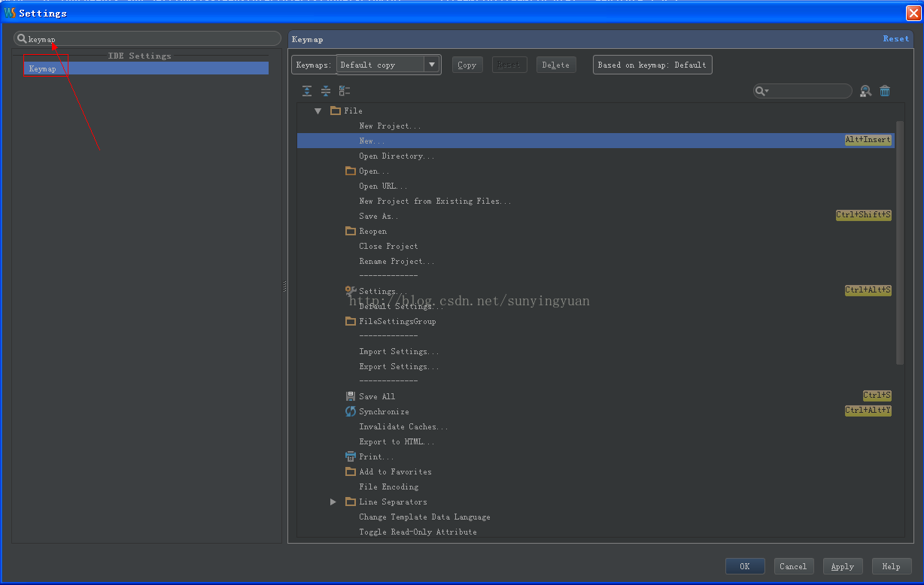This screenshot has width=924, height=585.
Task: Select the File Encoding action
Action: [388, 486]
